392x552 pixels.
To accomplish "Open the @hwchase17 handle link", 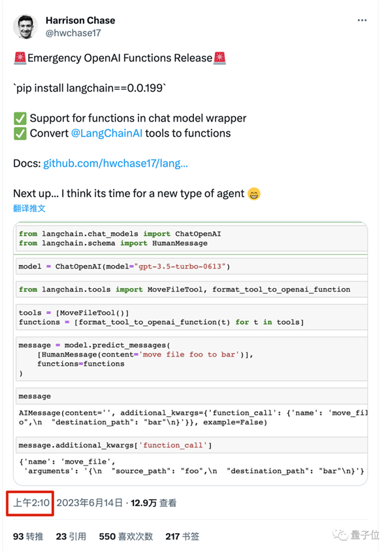I will pyautogui.click(x=73, y=33).
